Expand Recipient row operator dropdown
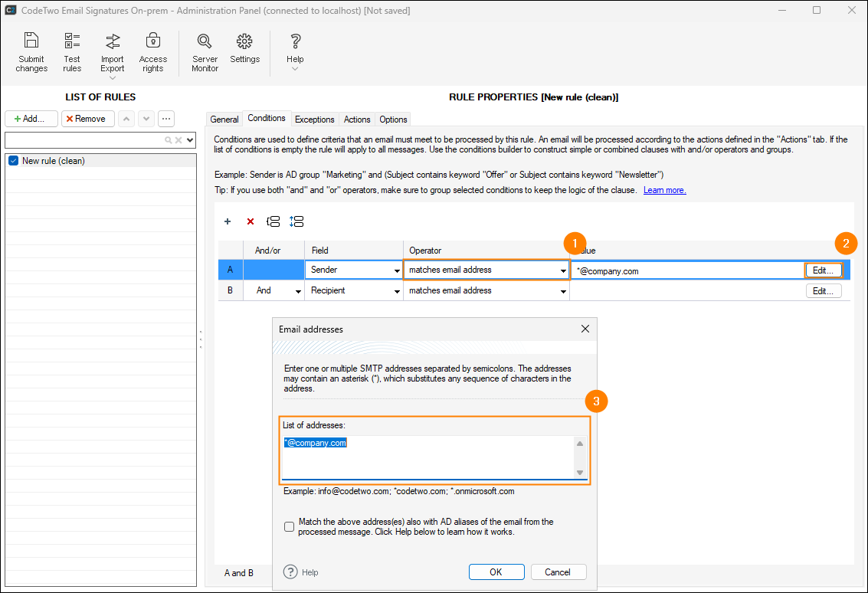Viewport: 868px width, 593px height. (x=563, y=291)
